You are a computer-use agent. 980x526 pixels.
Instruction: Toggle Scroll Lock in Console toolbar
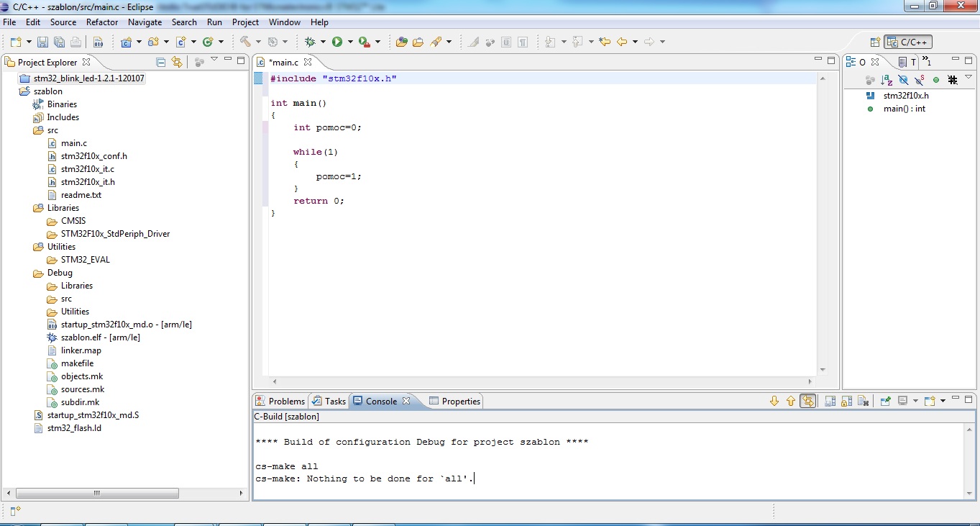(x=847, y=401)
